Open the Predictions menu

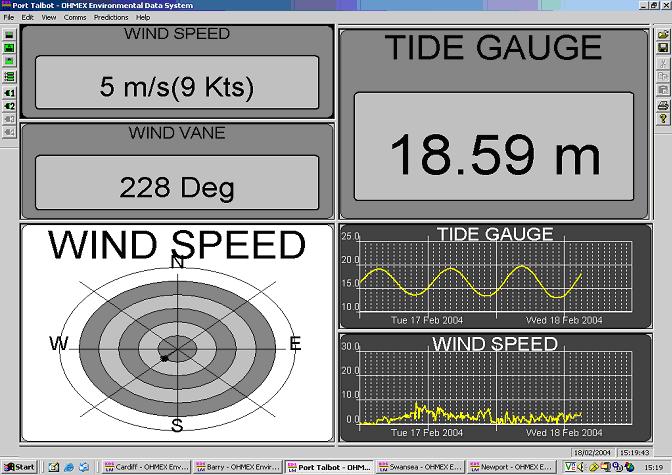pyautogui.click(x=111, y=17)
